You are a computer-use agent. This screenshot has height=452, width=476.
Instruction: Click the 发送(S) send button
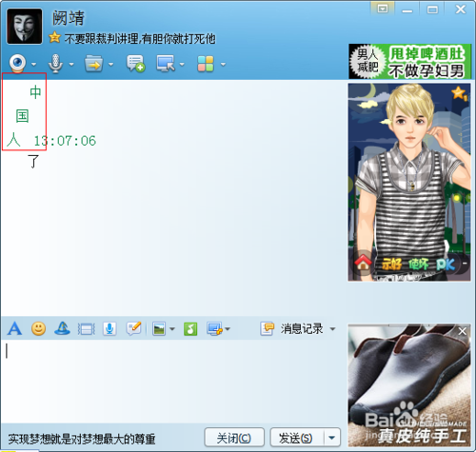point(297,438)
